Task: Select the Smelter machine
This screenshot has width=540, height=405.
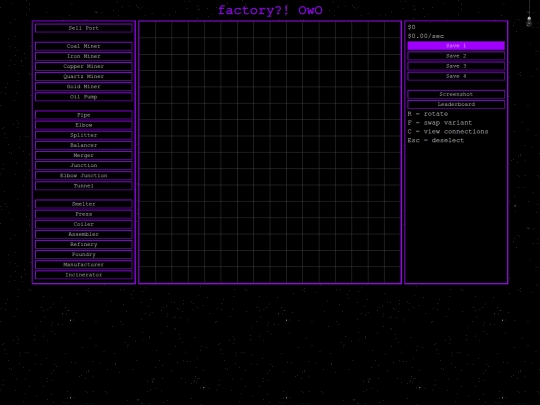Action: click(x=84, y=204)
